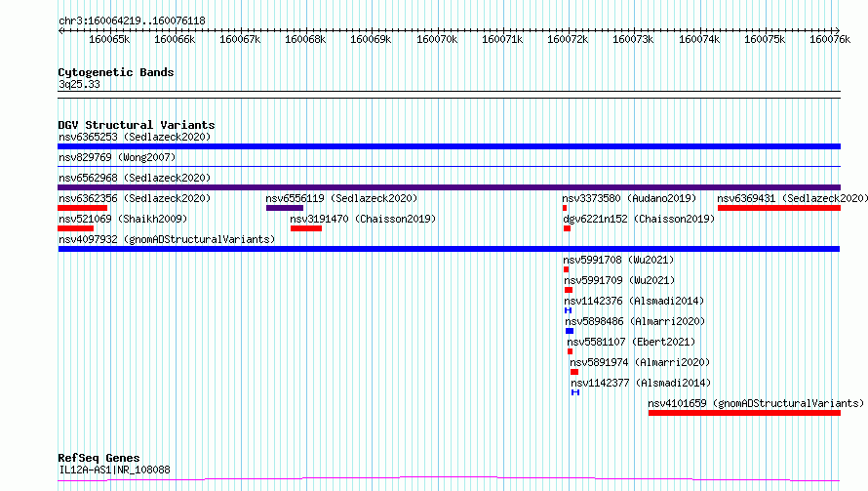Open the nsv521069 (Shaikh2009) label
The image size is (868, 491).
(123, 219)
